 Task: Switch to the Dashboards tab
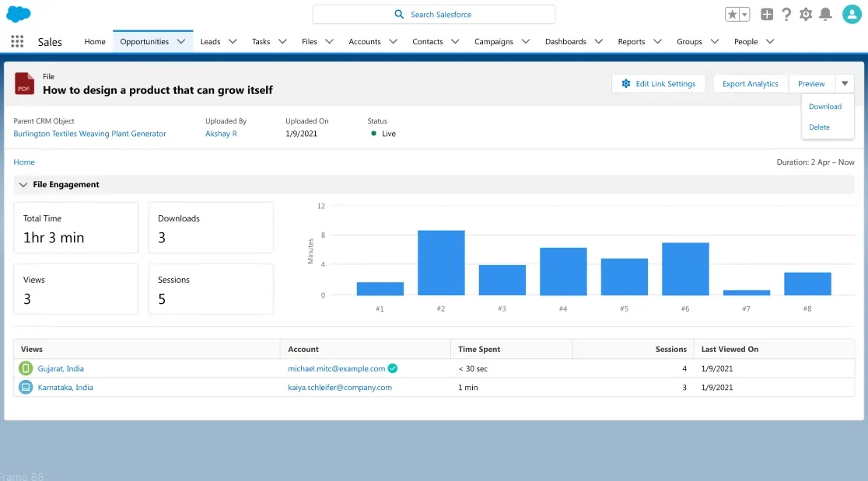pos(566,41)
